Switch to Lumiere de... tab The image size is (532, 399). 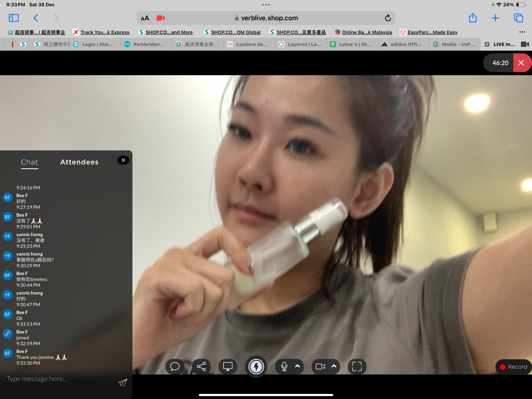click(x=249, y=44)
